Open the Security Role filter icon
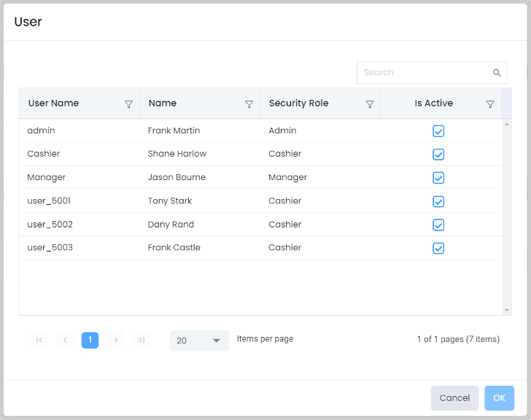 (370, 104)
